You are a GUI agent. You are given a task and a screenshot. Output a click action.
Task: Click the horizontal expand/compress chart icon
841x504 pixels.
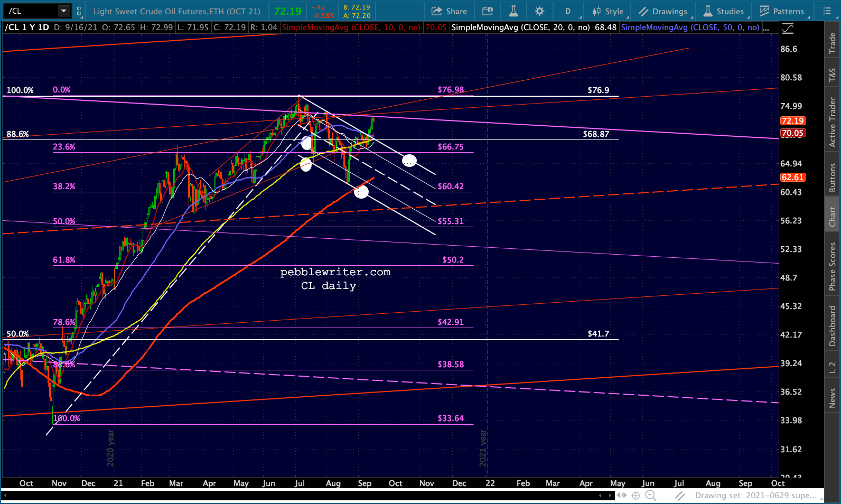622,496
